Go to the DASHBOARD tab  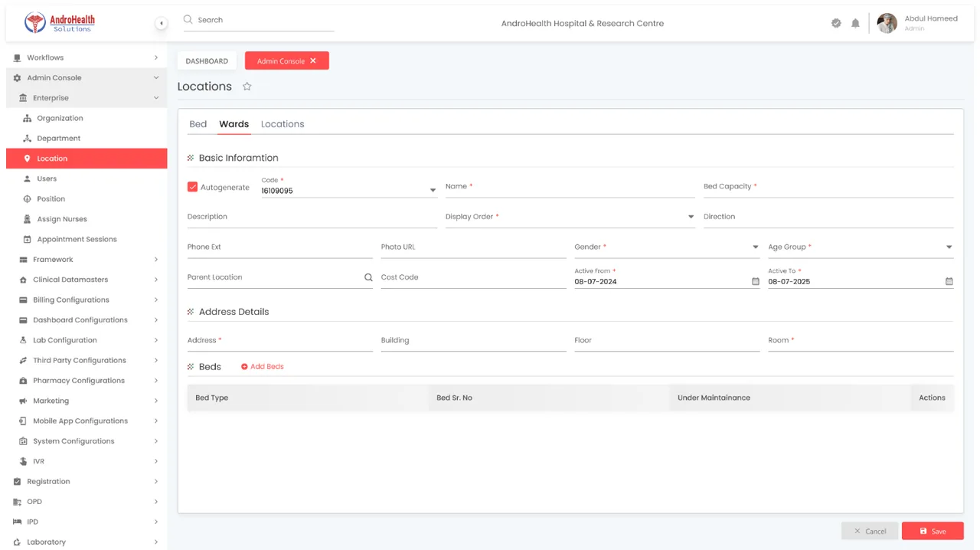(x=207, y=61)
